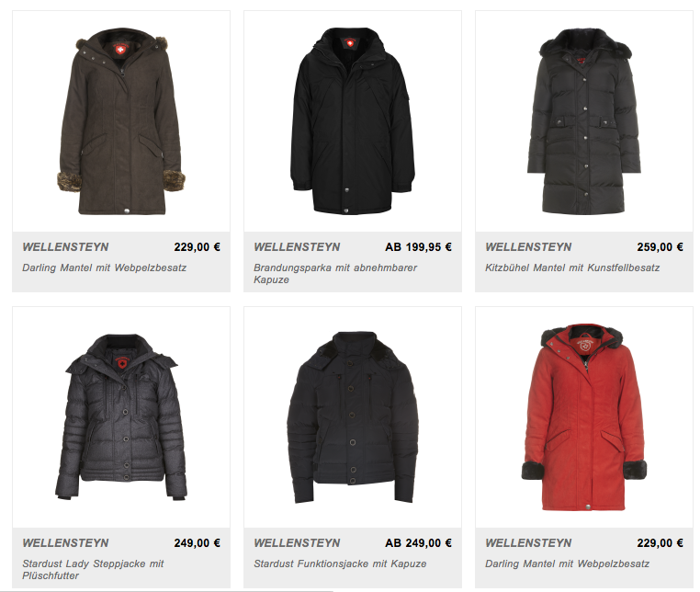This screenshot has width=700, height=592.
Task: Open the black Brandungsparka product image
Action: coord(353,121)
